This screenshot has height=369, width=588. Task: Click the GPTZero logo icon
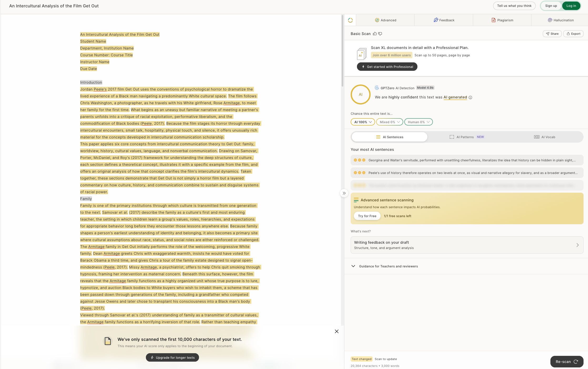[377, 88]
